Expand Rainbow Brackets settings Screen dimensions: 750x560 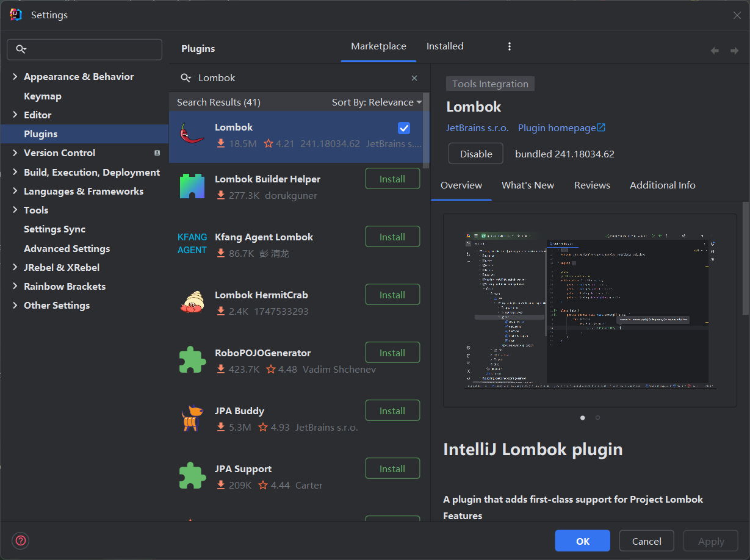pos(15,286)
